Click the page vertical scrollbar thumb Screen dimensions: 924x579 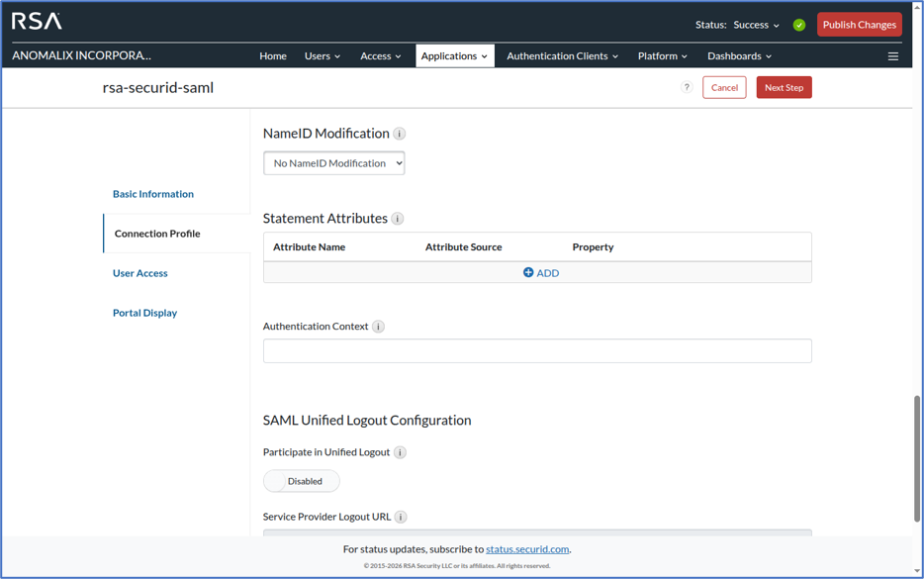point(917,458)
